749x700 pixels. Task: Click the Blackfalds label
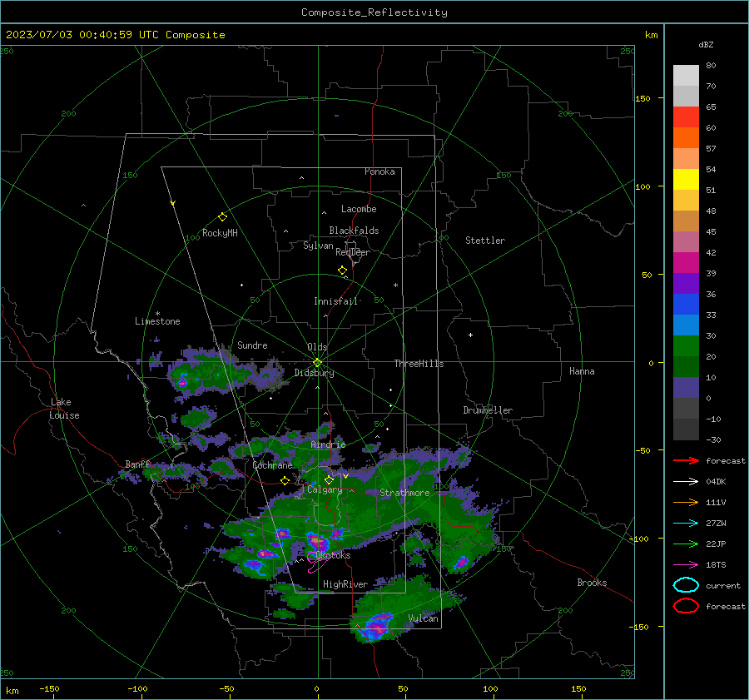(x=354, y=231)
